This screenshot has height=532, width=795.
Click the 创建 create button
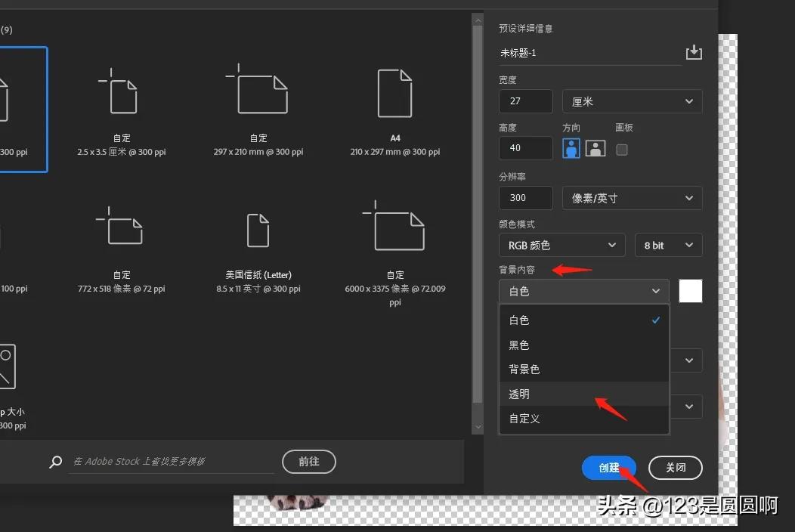click(x=608, y=468)
